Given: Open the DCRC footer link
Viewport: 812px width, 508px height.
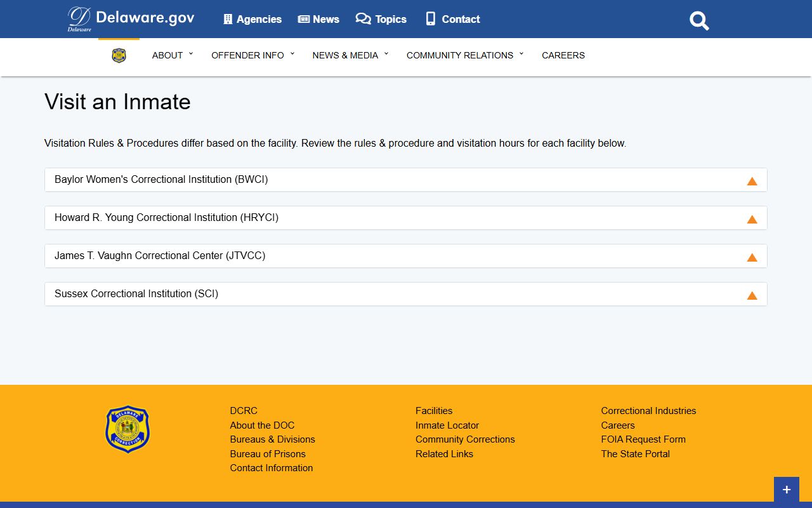Looking at the screenshot, I should point(244,411).
